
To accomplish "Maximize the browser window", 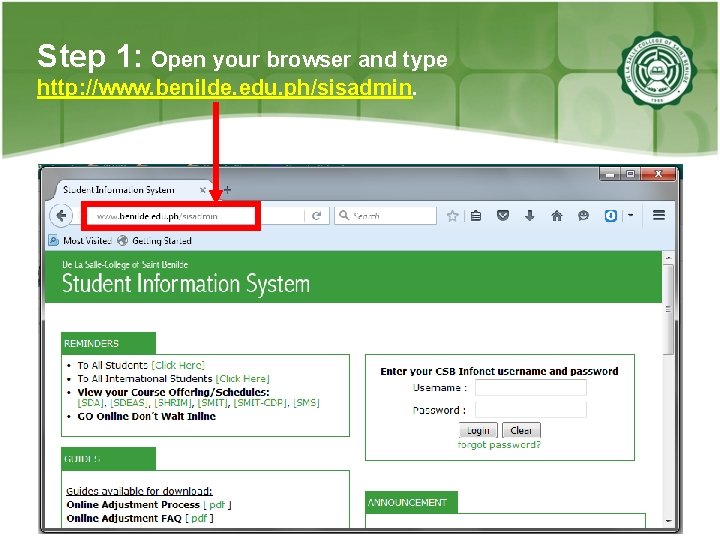I will pyautogui.click(x=630, y=174).
